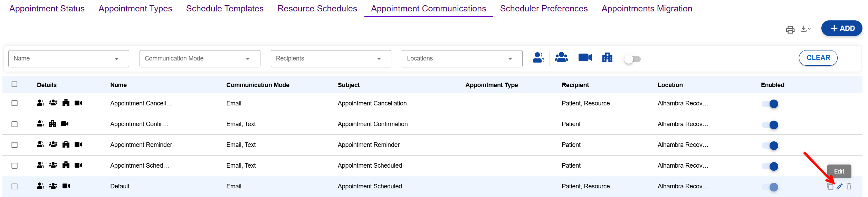The image size is (868, 197).
Task: Click the pencil edit icon in Default row
Action: (x=840, y=187)
